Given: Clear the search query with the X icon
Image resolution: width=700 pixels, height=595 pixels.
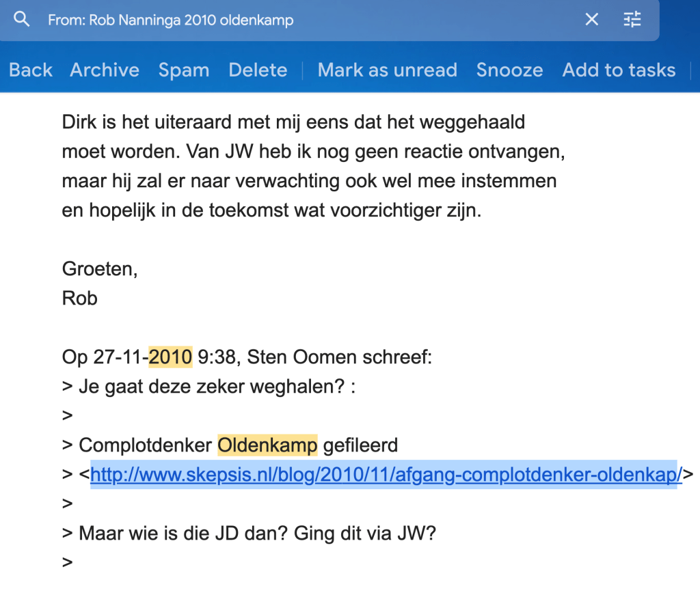Looking at the screenshot, I should click(592, 20).
